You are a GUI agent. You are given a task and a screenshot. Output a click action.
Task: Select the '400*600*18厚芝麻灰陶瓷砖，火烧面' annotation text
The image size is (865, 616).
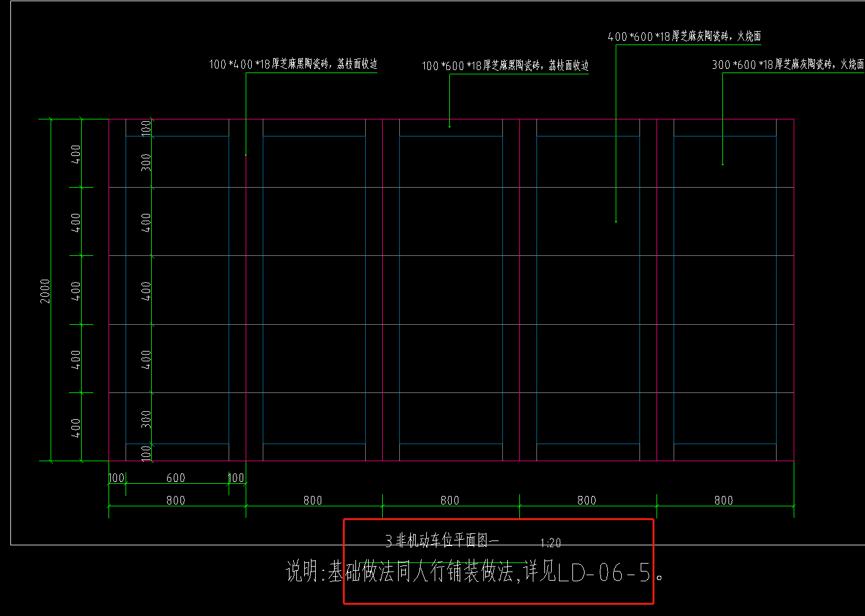point(685,37)
